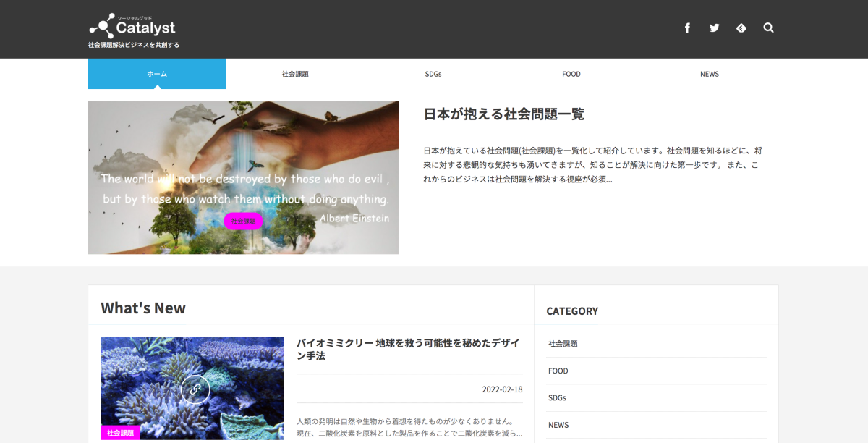Viewport: 868px width, 443px height.
Task: Click the Einstein quote hero image
Action: point(243,177)
